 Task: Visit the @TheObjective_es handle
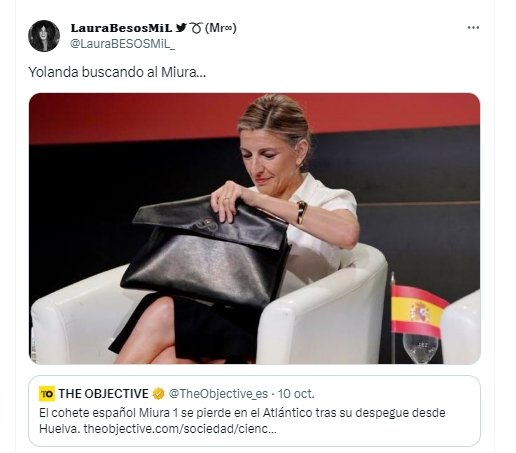[218, 394]
